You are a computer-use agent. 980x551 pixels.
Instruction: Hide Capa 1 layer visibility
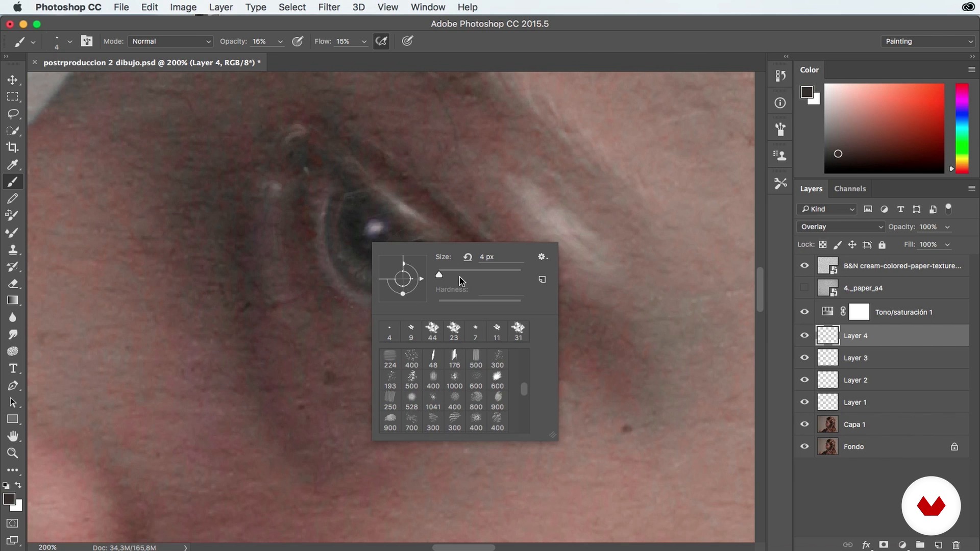[804, 424]
